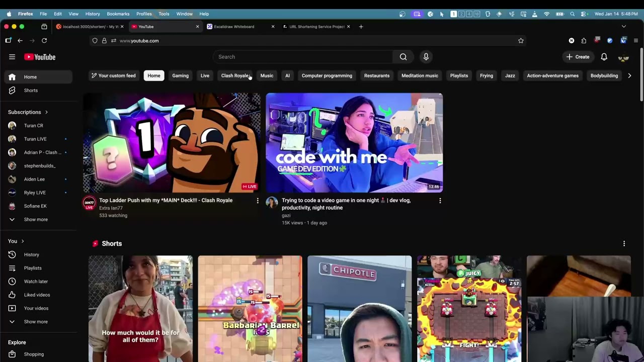644x362 pixels.
Task: Show more subscriptions
Action: pyautogui.click(x=38, y=220)
